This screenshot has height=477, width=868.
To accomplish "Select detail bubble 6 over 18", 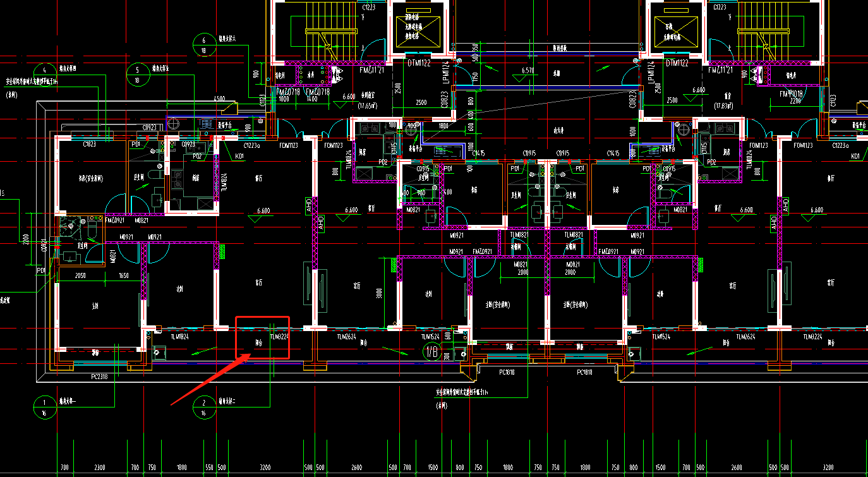I will point(203,45).
